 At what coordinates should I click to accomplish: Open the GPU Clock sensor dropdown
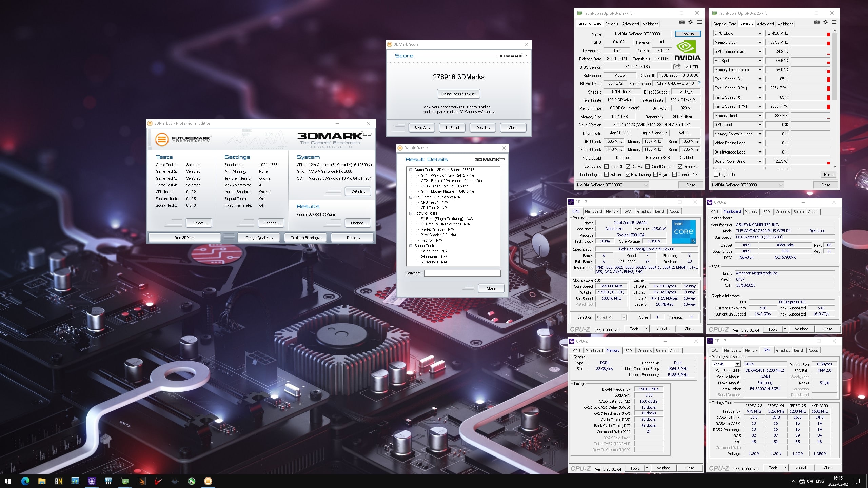(760, 33)
